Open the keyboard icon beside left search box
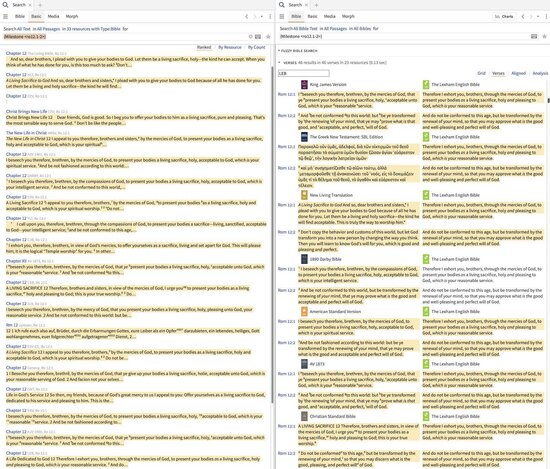This screenshot has height=469, width=550. [258, 36]
